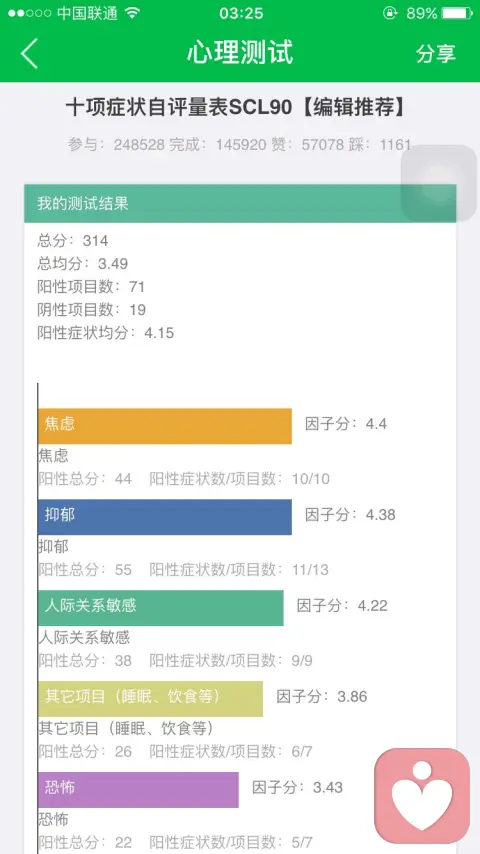The height and width of the screenshot is (854, 480).
Task: Tap the Wi-Fi status icon
Action: [x=132, y=13]
